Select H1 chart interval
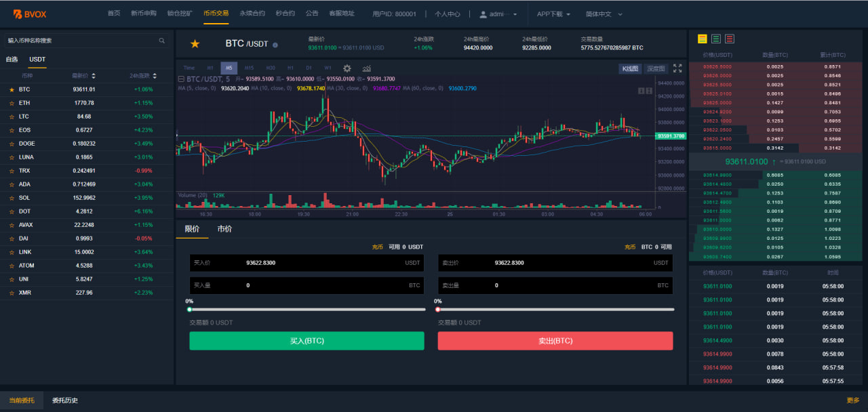 tap(290, 68)
